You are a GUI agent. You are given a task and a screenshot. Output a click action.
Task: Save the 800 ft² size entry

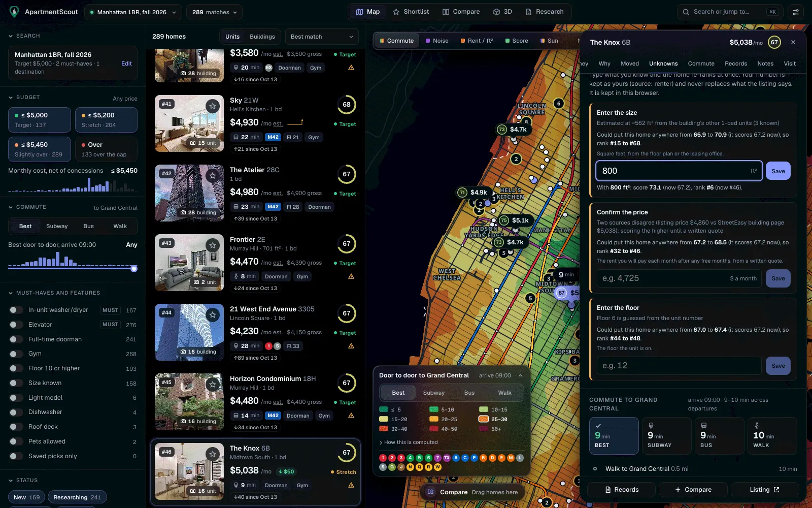click(778, 171)
